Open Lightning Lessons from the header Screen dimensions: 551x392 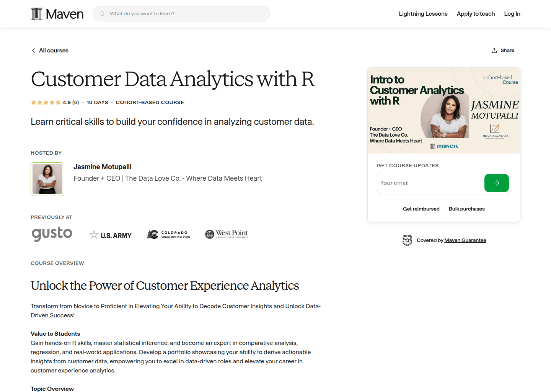tap(423, 13)
